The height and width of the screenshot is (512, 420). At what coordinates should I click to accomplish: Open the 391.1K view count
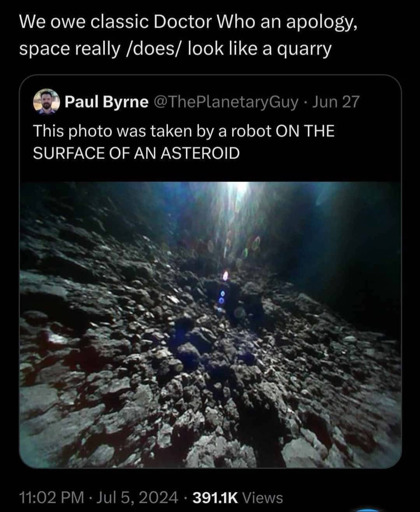[x=215, y=498]
